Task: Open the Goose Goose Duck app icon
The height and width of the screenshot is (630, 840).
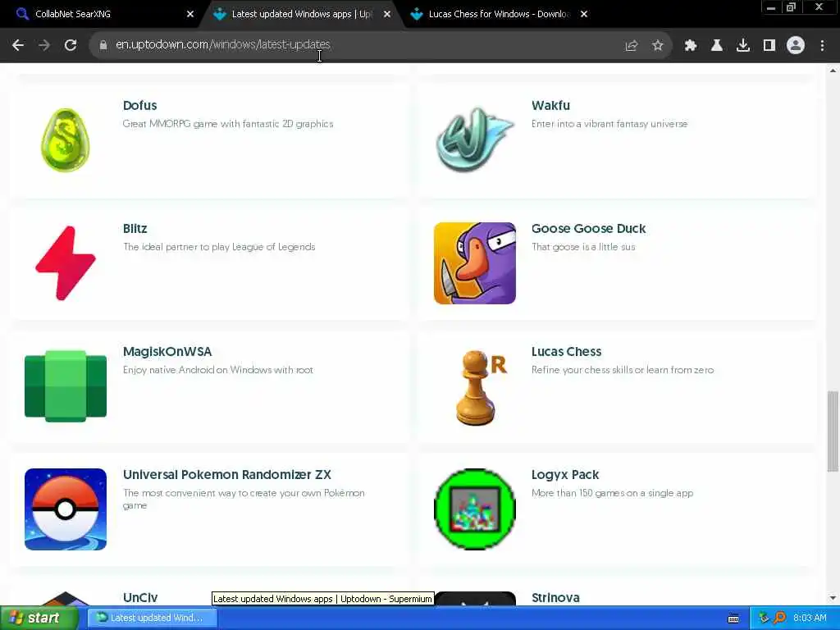Action: 475,263
